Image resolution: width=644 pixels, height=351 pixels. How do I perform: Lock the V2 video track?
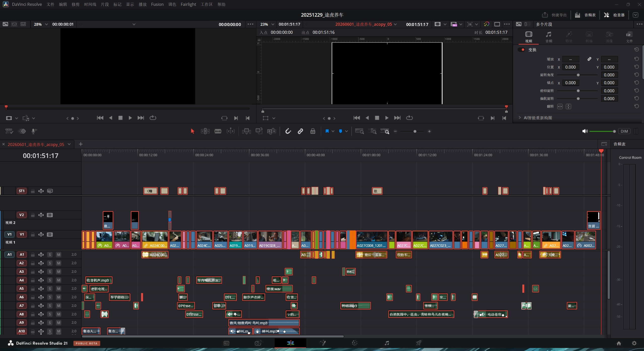pyautogui.click(x=33, y=215)
